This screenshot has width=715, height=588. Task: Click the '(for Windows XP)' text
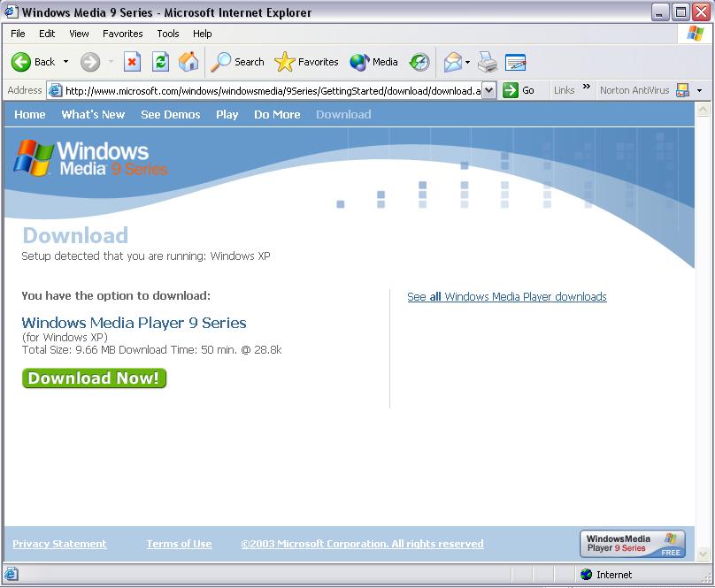tap(65, 337)
